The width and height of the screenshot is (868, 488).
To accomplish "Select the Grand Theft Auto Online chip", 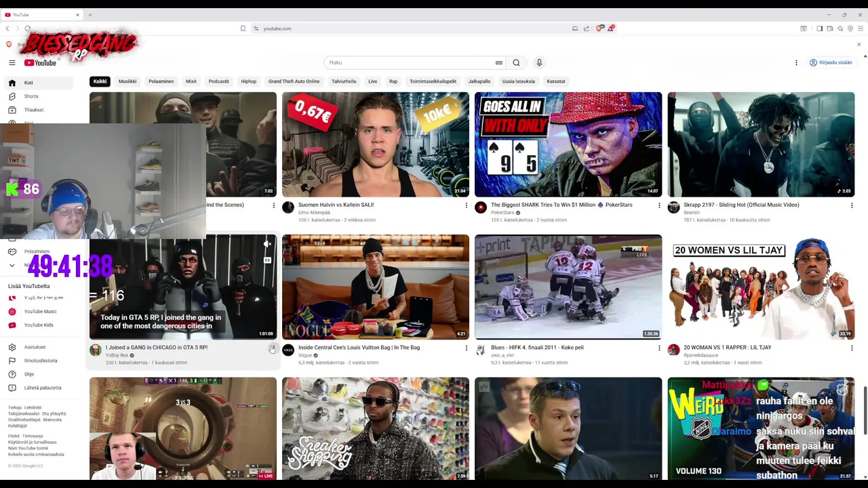I will coord(294,81).
